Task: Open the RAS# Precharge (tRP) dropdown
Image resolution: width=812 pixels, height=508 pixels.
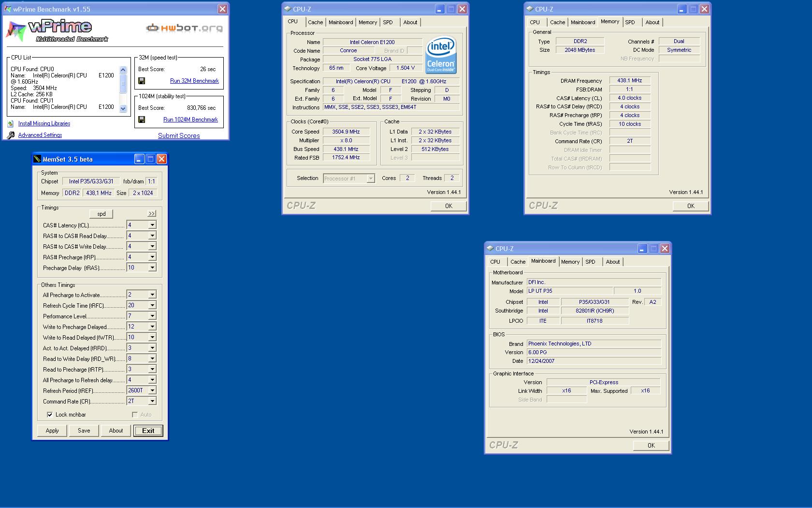Action: 152,257
